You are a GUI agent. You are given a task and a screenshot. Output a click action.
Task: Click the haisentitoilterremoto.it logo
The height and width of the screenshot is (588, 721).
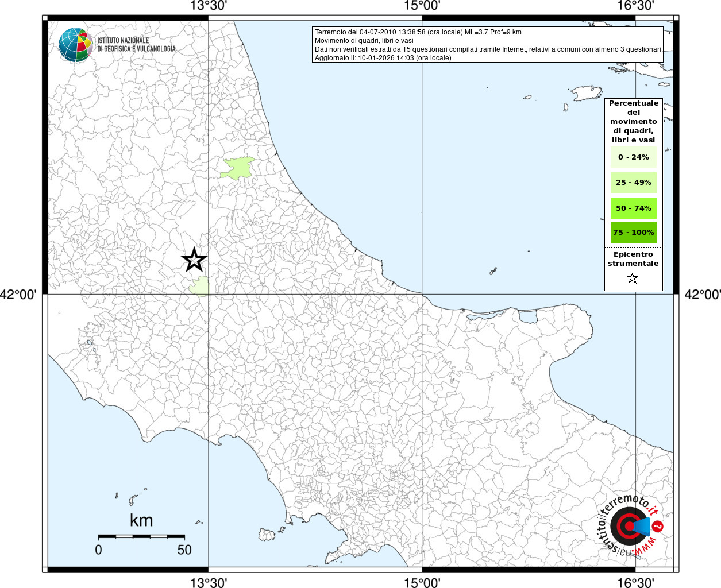[631, 525]
